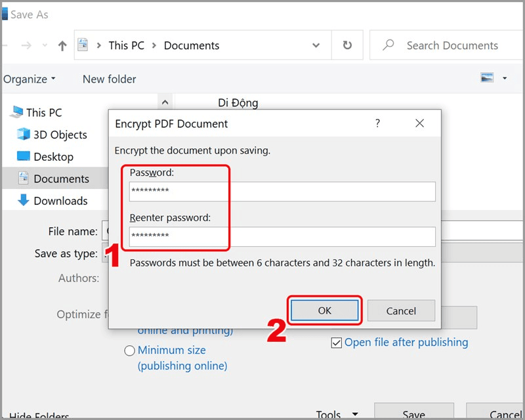525x420 pixels.
Task: Click the Reenter password field
Action: point(282,236)
